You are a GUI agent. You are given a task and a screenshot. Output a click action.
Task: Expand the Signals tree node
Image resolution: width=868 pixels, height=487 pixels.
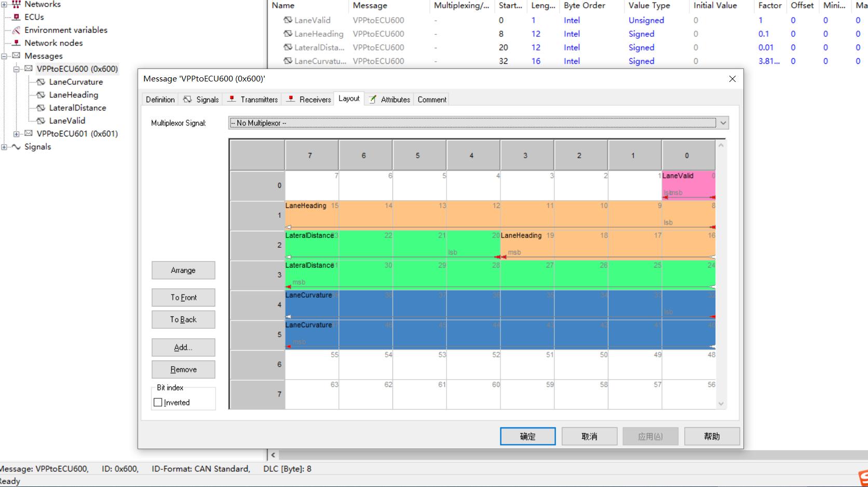click(4, 147)
